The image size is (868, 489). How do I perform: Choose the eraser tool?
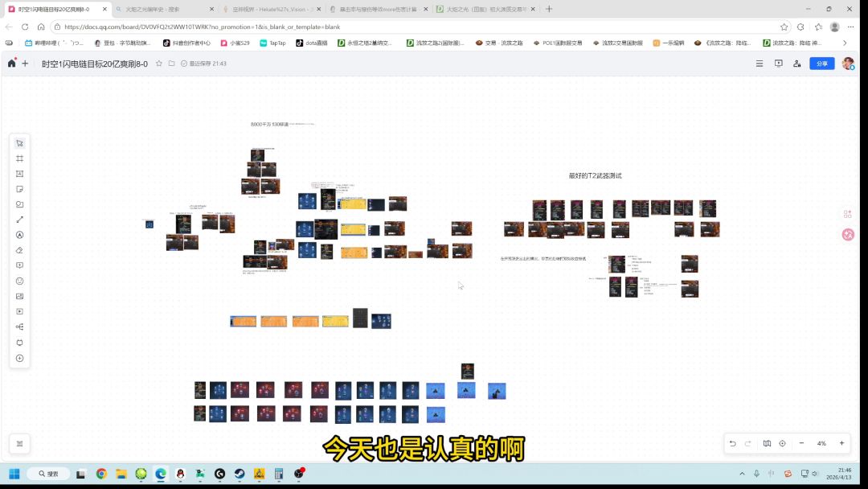[20, 250]
